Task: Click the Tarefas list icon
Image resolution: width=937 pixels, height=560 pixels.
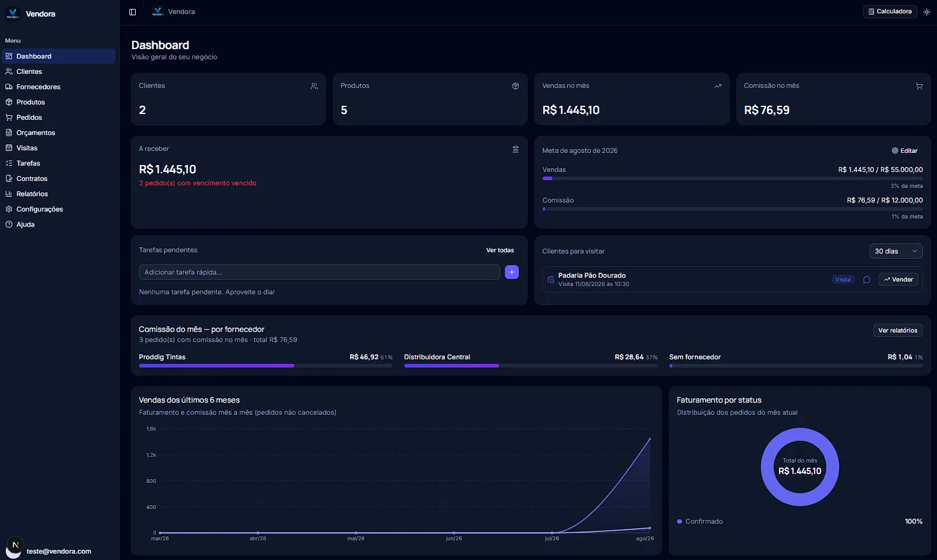Action: (9, 163)
